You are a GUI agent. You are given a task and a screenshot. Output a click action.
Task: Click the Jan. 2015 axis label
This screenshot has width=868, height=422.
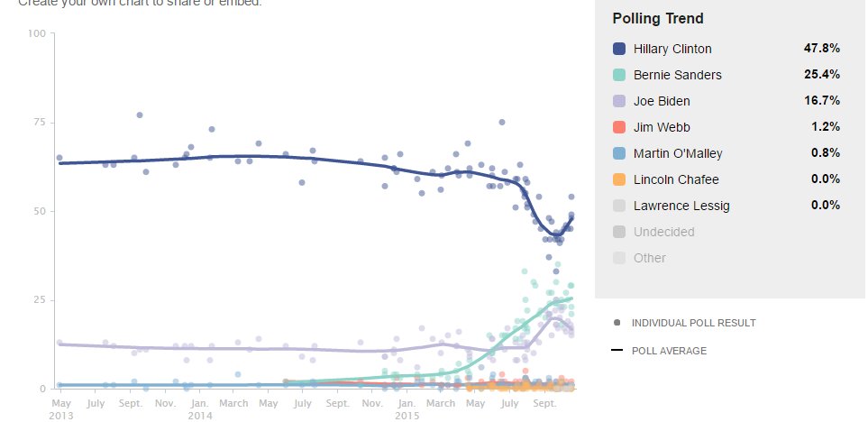[x=407, y=410]
